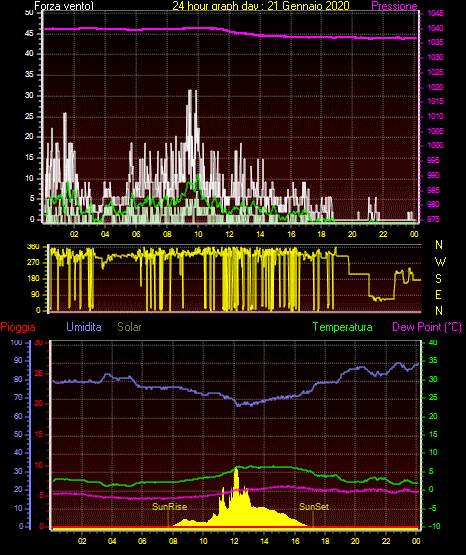Click '995' on the pressure axis
466x555 pixels.
pyautogui.click(x=433, y=160)
